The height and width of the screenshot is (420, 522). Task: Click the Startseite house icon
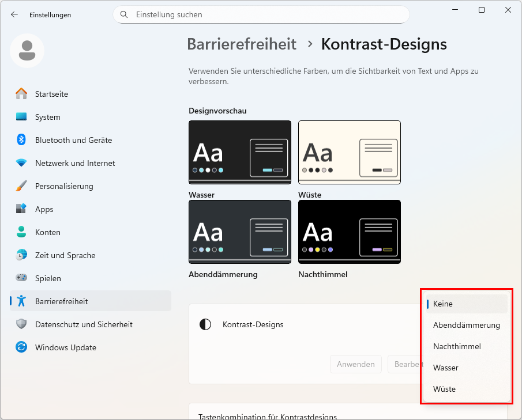[21, 94]
